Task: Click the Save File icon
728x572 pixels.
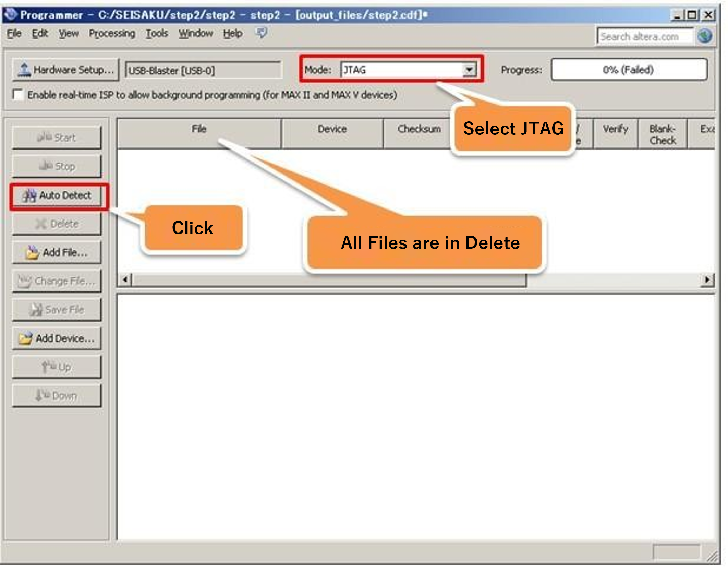Action: point(57,309)
